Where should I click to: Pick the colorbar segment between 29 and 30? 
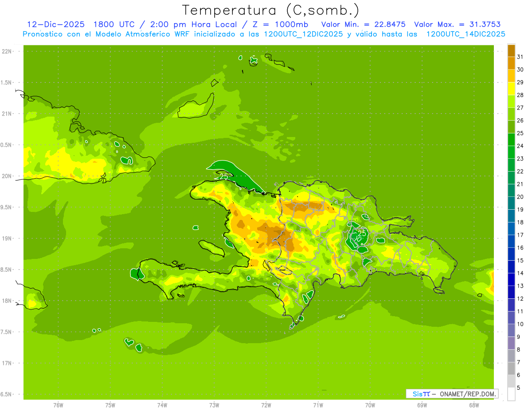pos(511,76)
